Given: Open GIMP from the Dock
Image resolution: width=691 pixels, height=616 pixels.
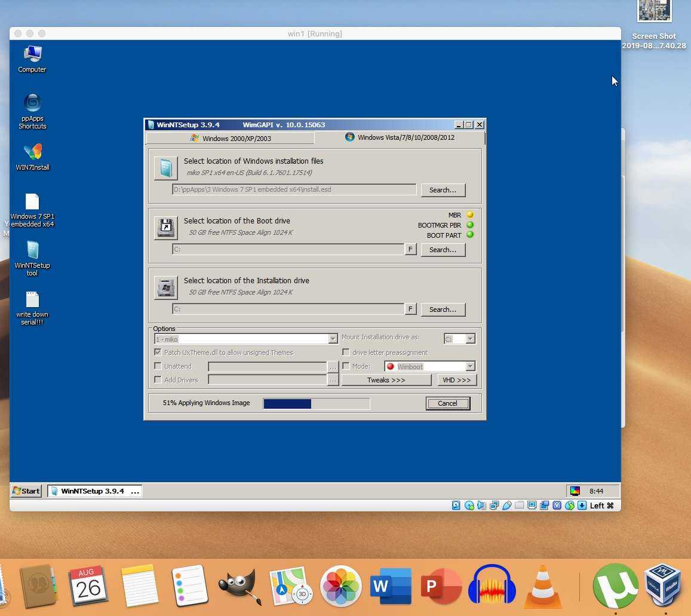Looking at the screenshot, I should click(x=240, y=586).
